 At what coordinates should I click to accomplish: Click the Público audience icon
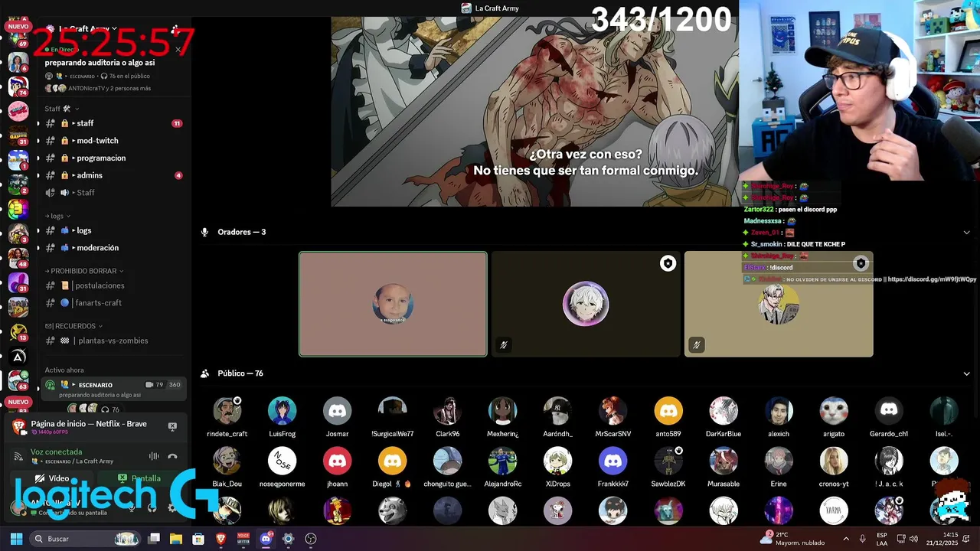click(204, 373)
